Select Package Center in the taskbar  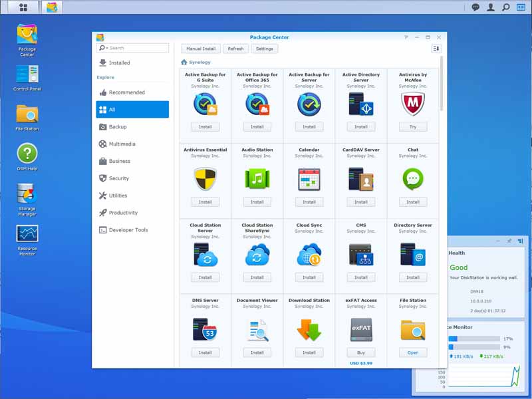(x=52, y=7)
